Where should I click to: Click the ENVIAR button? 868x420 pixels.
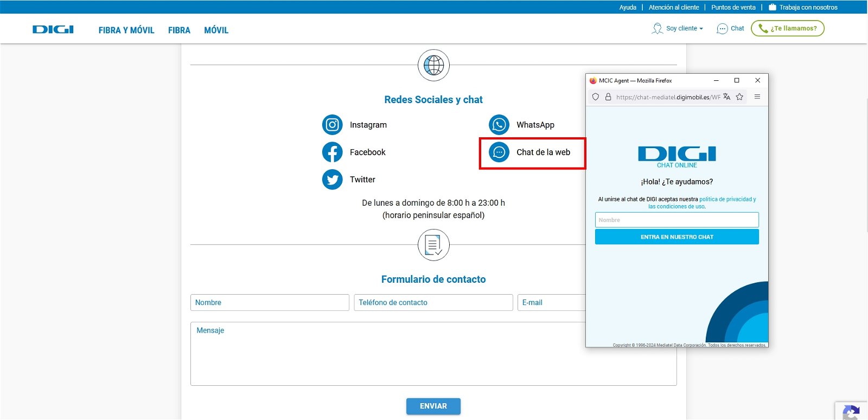433,406
